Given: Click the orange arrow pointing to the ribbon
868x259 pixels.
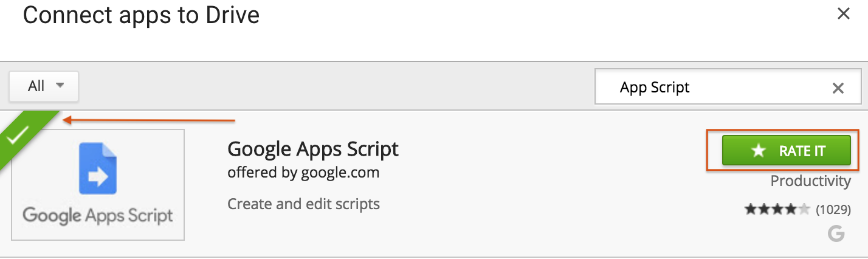Looking at the screenshot, I should pyautogui.click(x=149, y=120).
